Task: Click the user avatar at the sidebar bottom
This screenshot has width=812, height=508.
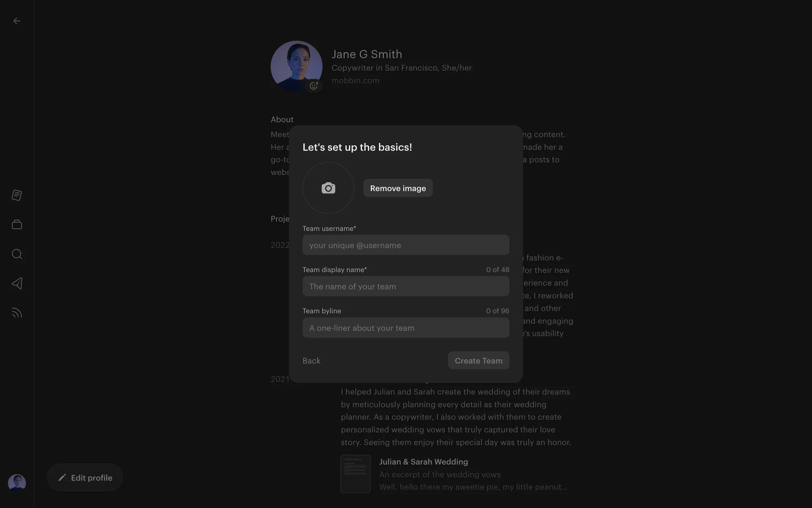Action: point(17,483)
